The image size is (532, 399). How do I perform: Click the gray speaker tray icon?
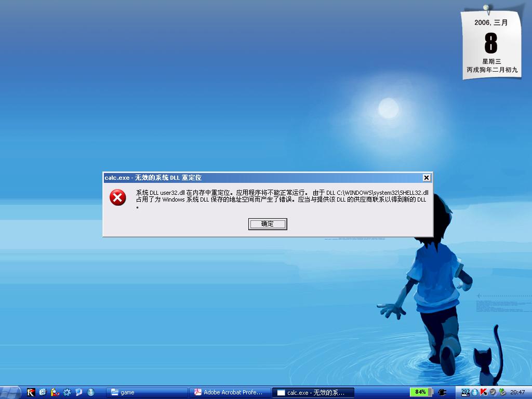[x=493, y=392]
